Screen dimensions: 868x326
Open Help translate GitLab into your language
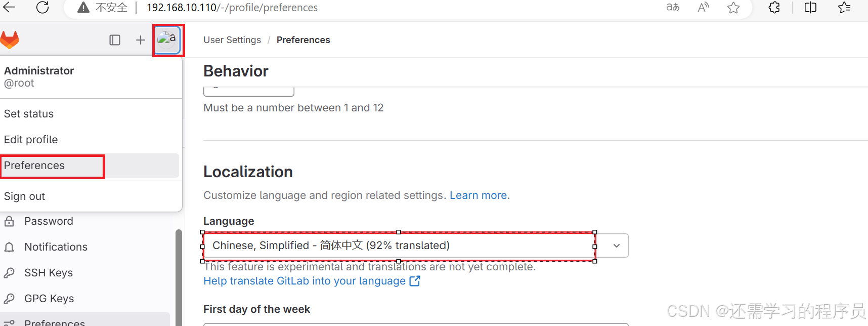pos(305,281)
